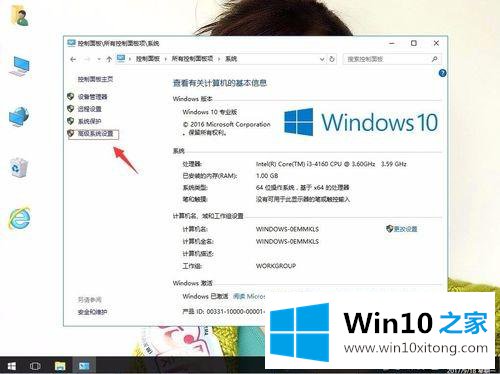The image size is (500, 374).
Task: Open the Recycle Bin desktop icon
Action: pyautogui.click(x=19, y=168)
